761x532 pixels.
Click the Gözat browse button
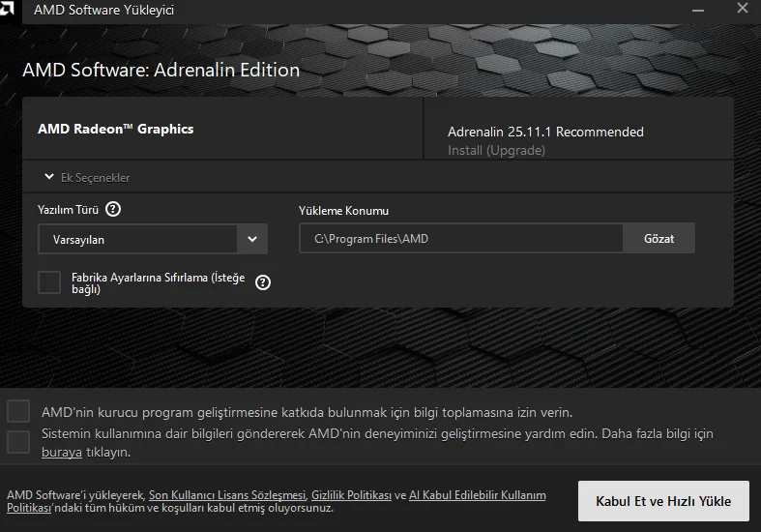tap(659, 238)
